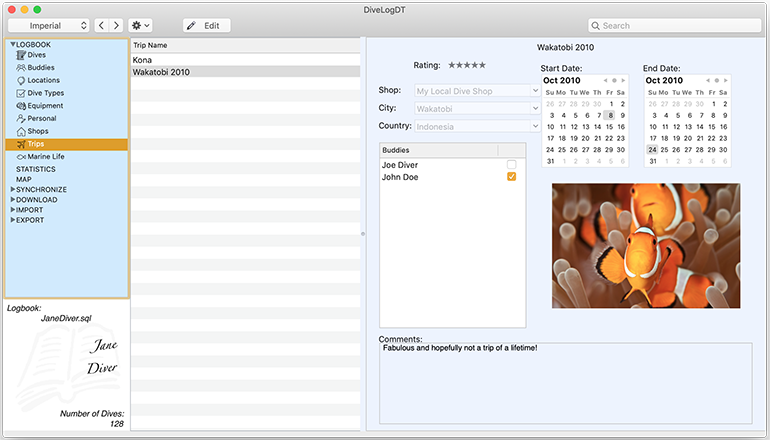Click the Country field Indonesia
Viewport: 770px width, 440px height.
pos(472,126)
